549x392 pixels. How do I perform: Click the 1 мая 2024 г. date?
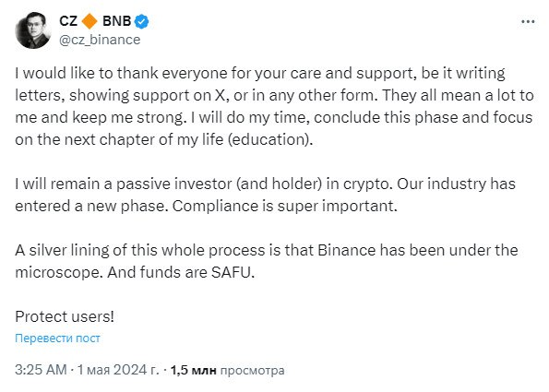coord(118,370)
